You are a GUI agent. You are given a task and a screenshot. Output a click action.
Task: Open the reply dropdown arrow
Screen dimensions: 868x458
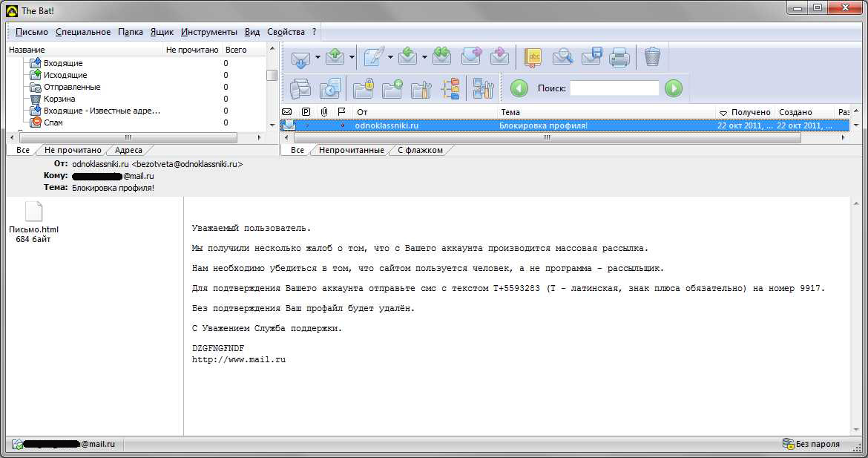coord(424,58)
